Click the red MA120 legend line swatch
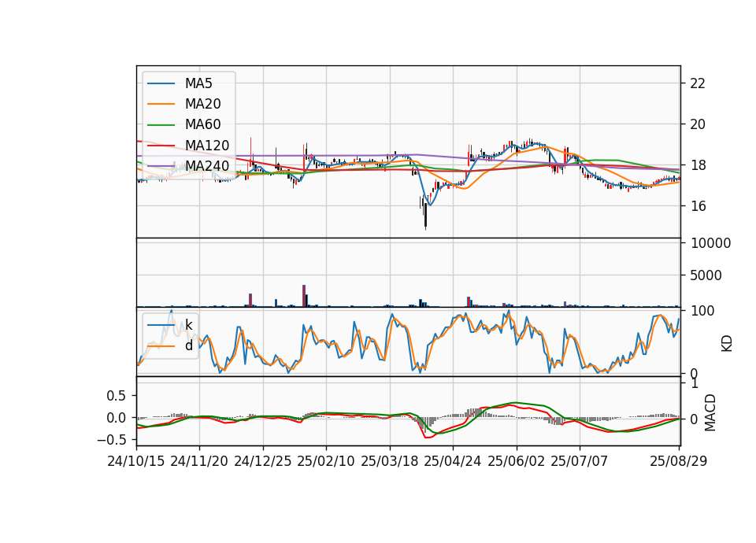The width and height of the screenshot is (756, 543). [161, 146]
